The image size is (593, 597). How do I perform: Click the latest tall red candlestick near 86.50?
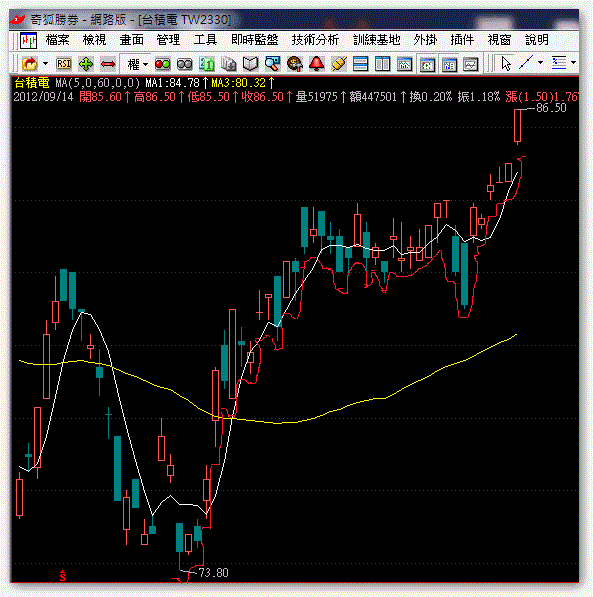[x=517, y=126]
